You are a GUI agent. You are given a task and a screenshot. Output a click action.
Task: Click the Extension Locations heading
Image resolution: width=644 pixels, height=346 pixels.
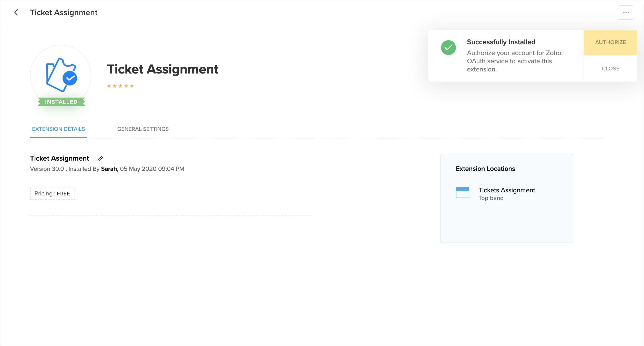click(485, 169)
